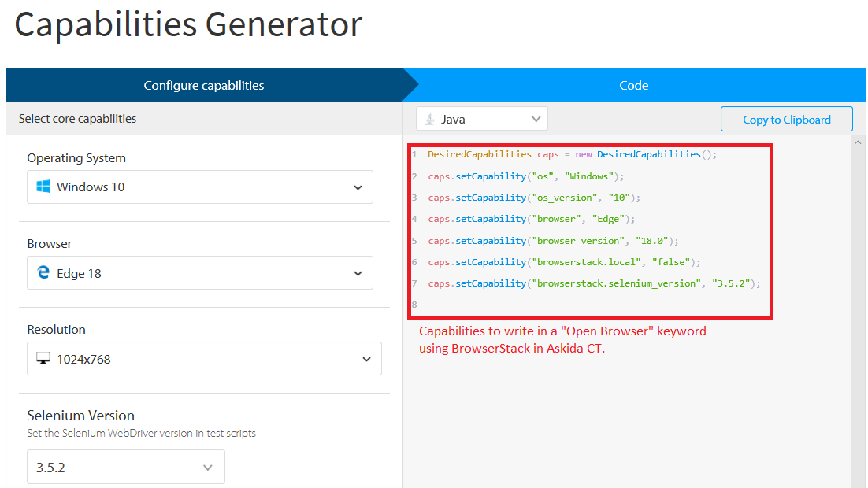Click the code line setting "browser" to "Edge"
The height and width of the screenshot is (488, 868).
click(x=532, y=219)
